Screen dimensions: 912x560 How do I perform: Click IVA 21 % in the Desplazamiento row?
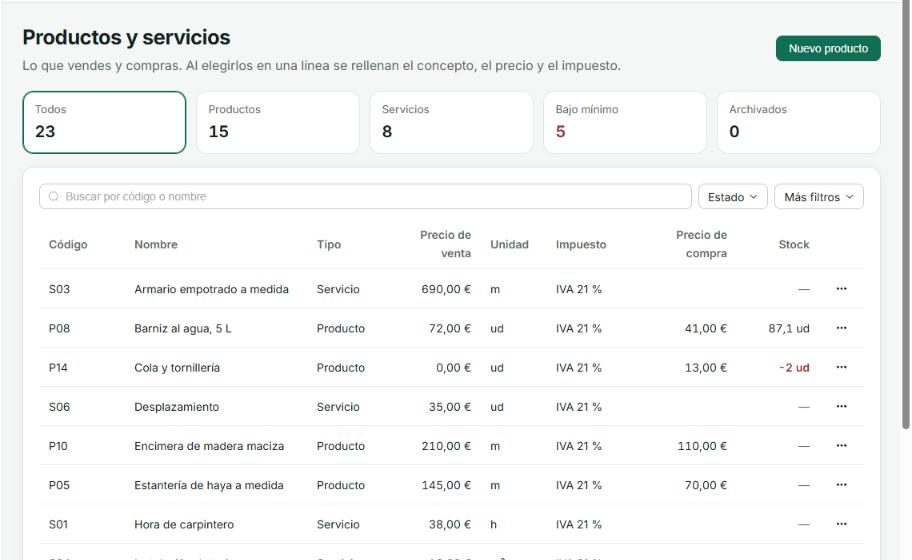578,406
